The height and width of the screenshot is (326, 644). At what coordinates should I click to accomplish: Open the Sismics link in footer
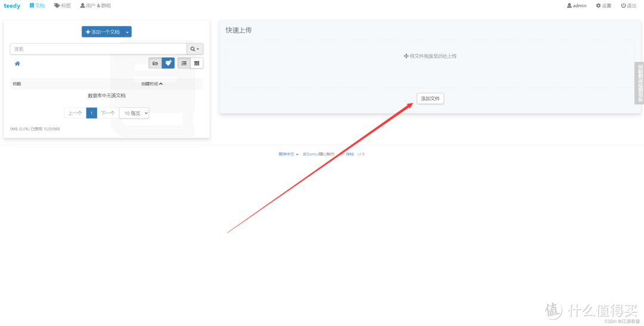pos(312,154)
